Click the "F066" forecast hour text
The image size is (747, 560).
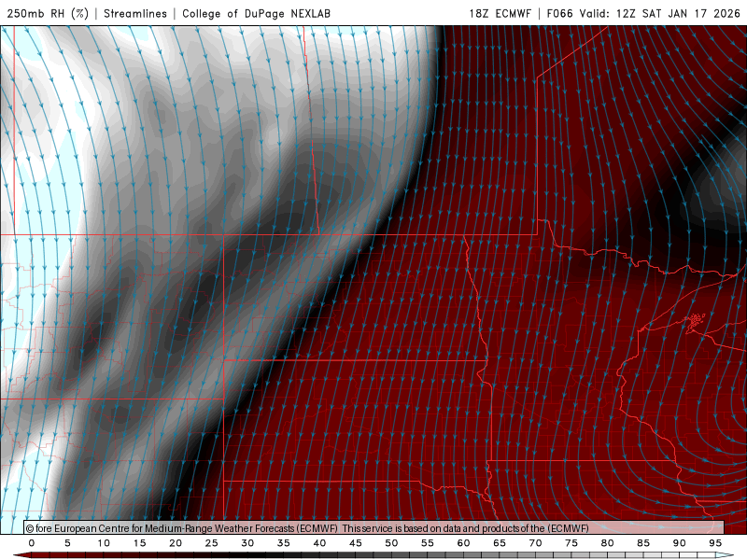[559, 13]
